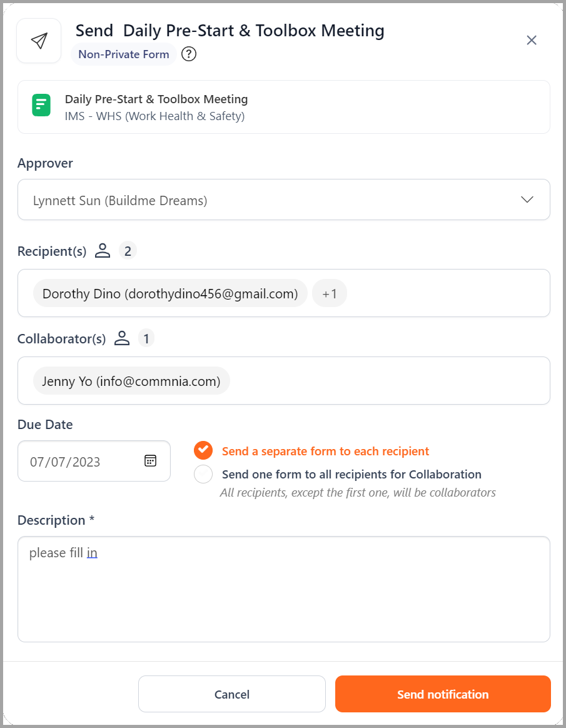Click the person icon beside Collaborator(s)
Screen dimensions: 566x728
[122, 338]
